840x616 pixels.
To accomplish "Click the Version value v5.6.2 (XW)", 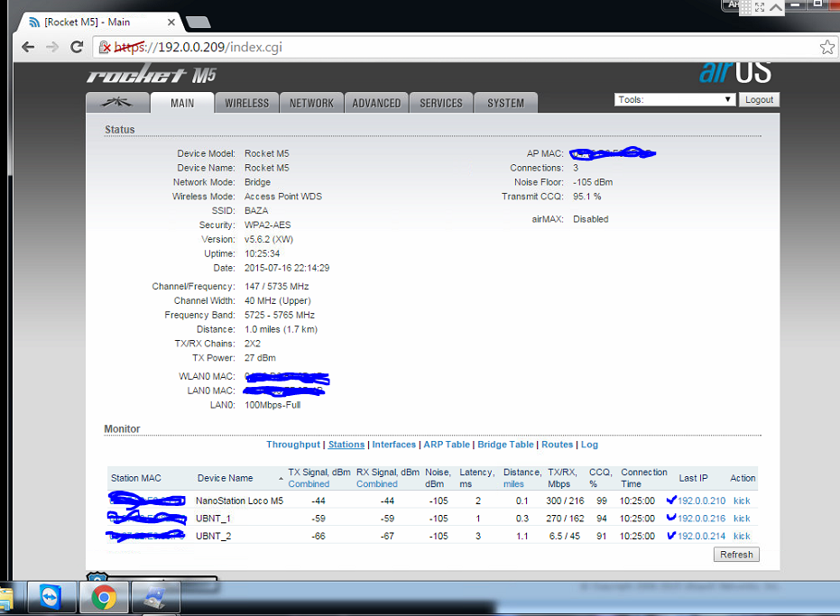I will coord(269,239).
